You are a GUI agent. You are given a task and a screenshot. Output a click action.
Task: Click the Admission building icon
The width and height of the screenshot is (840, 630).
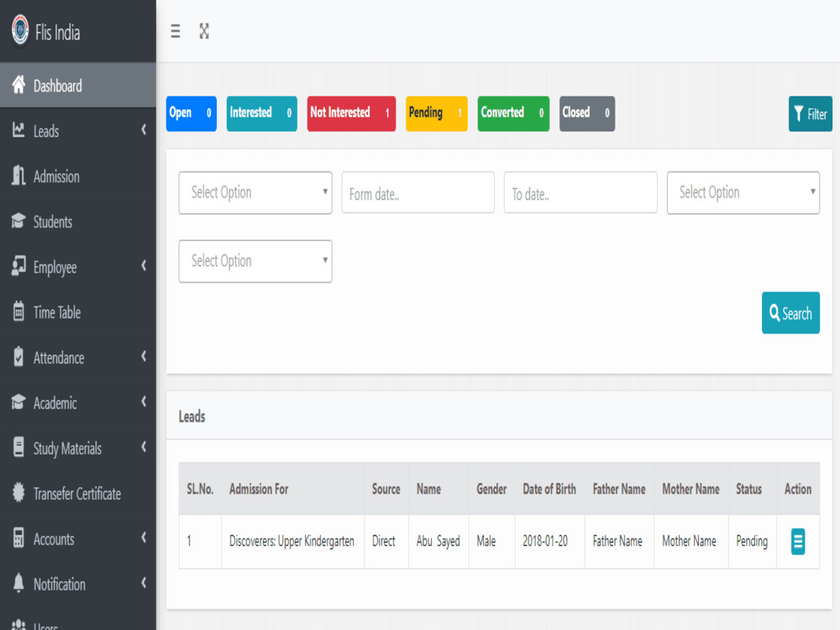click(18, 176)
